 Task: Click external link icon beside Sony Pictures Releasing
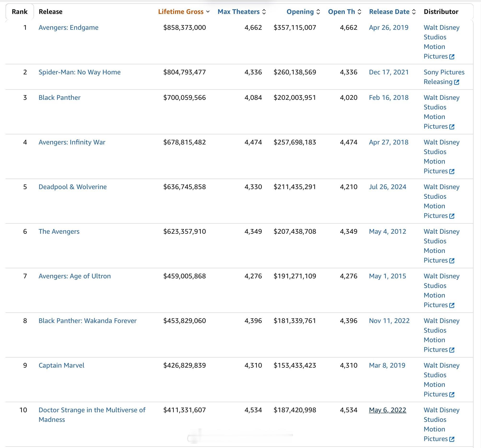tap(456, 82)
